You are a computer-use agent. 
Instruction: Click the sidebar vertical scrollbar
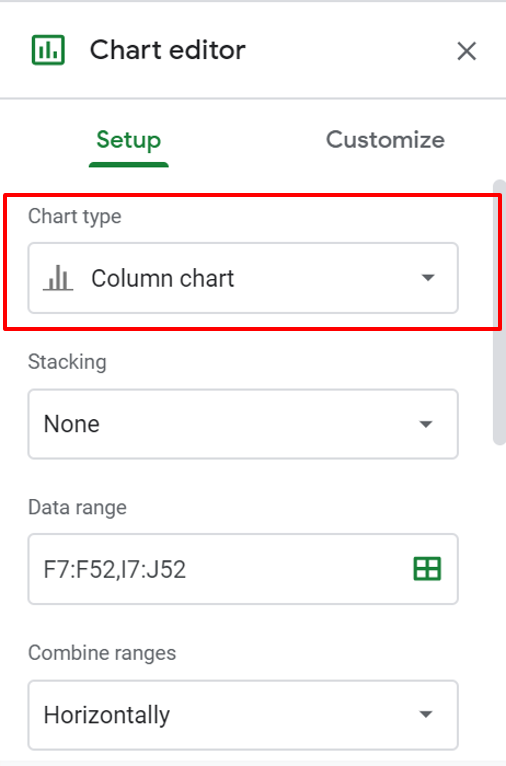[x=499, y=313]
